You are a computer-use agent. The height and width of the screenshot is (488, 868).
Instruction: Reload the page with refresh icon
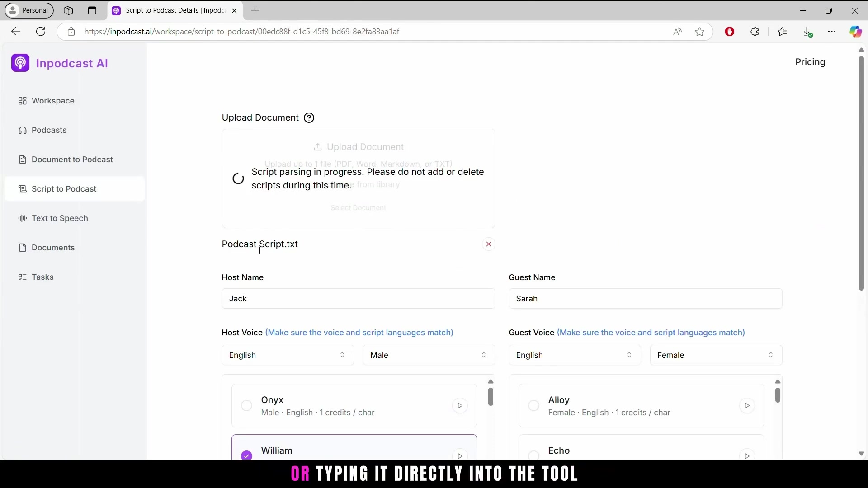41,32
